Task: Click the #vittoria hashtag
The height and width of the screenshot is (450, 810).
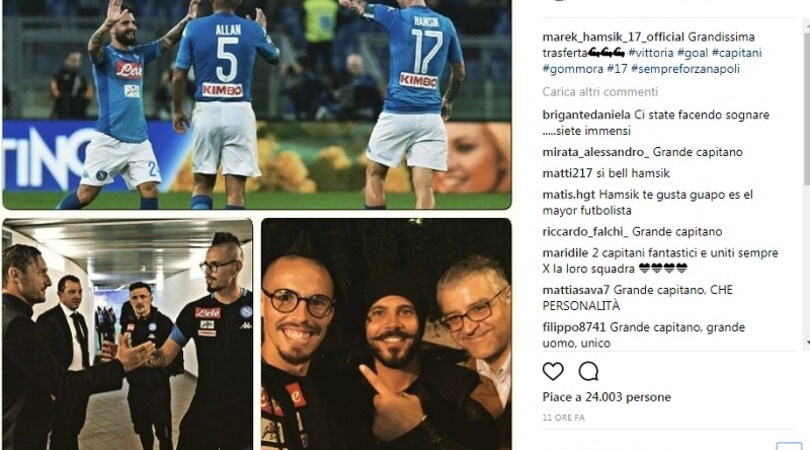Action: click(651, 53)
